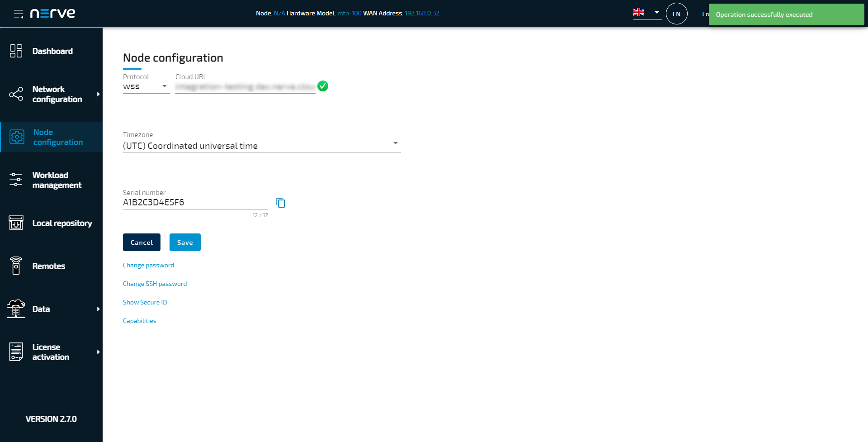Click the Node configuration gear icon
Screen dimensions: 868x442
16,137
